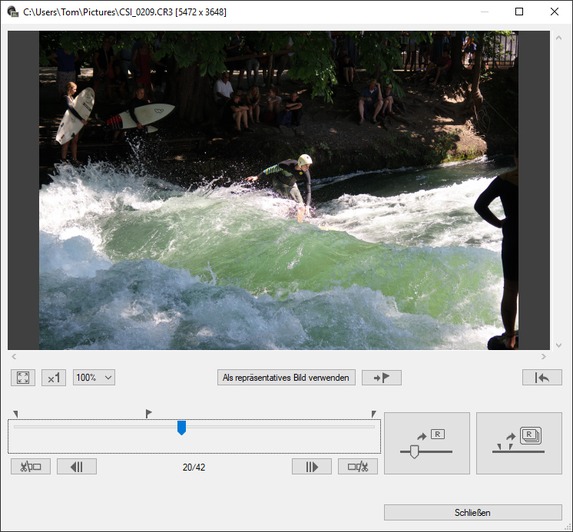
Task: Extract the selected range as RAW images
Action: tap(519, 443)
